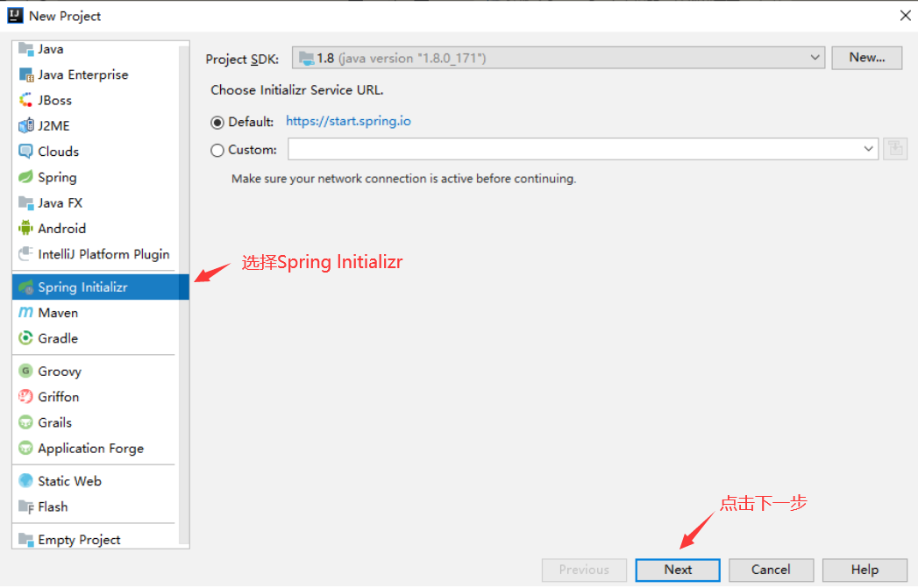Select the Groovy icon
Image resolution: width=918 pixels, height=588 pixels.
25,371
